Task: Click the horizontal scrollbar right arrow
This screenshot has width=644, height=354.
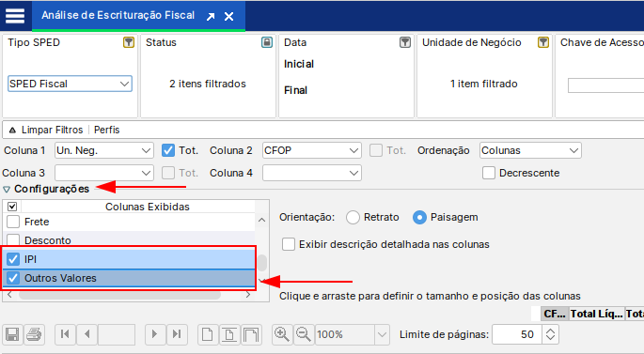Action: click(248, 295)
